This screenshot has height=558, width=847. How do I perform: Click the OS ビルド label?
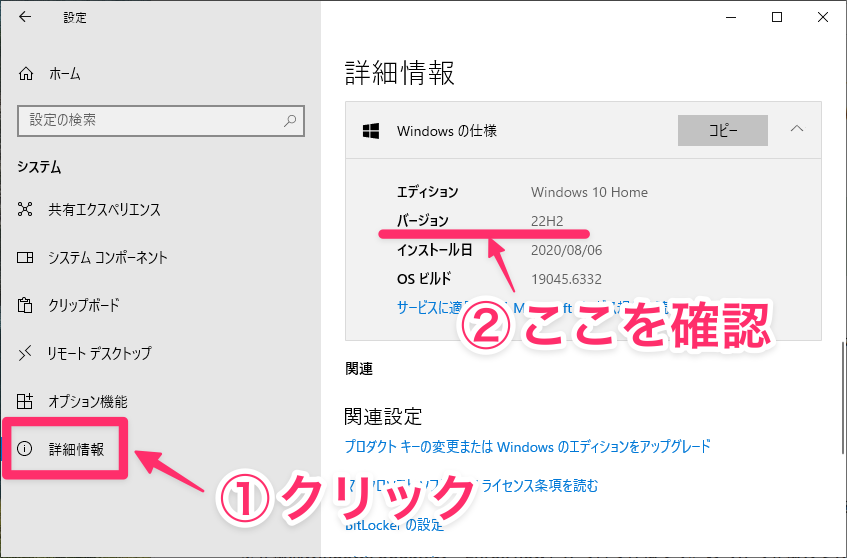[424, 279]
